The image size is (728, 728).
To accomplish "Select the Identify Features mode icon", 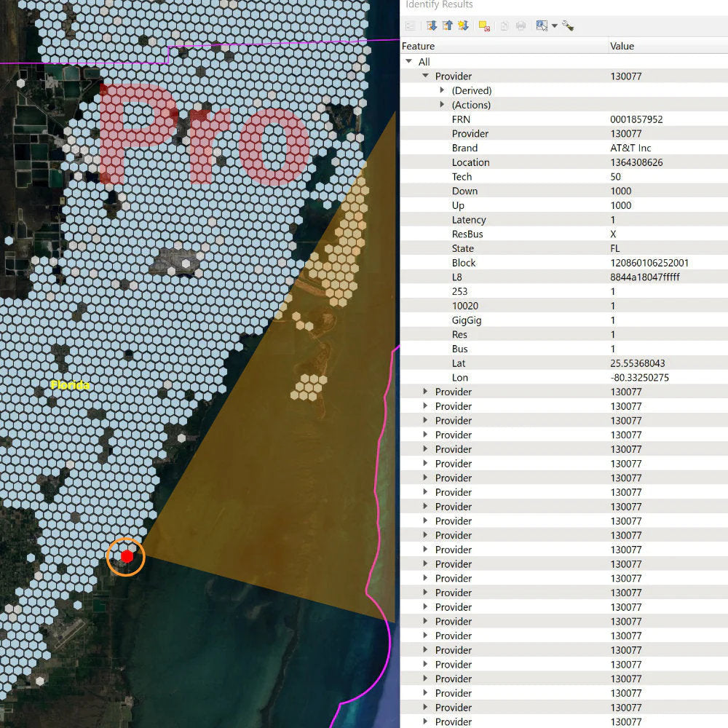I will tap(541, 25).
